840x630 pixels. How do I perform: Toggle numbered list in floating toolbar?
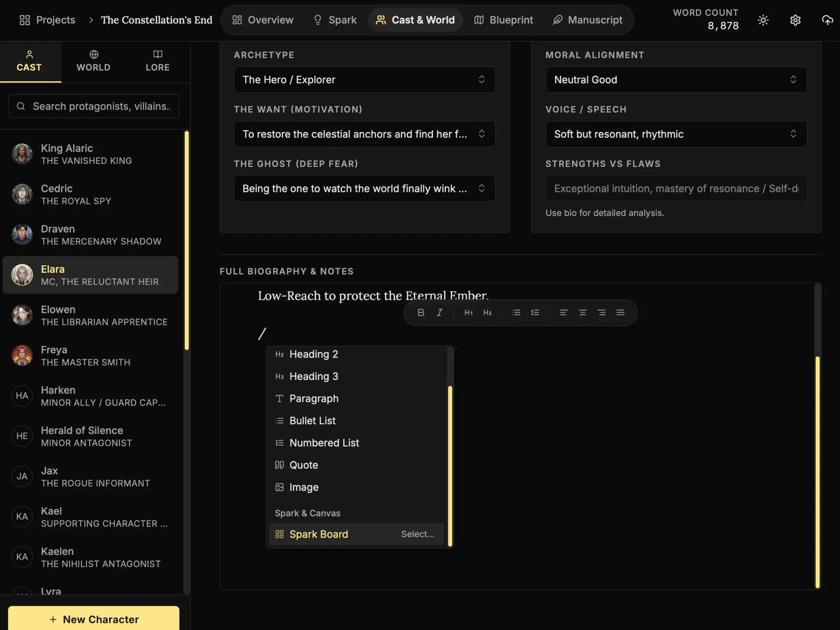[x=535, y=313]
